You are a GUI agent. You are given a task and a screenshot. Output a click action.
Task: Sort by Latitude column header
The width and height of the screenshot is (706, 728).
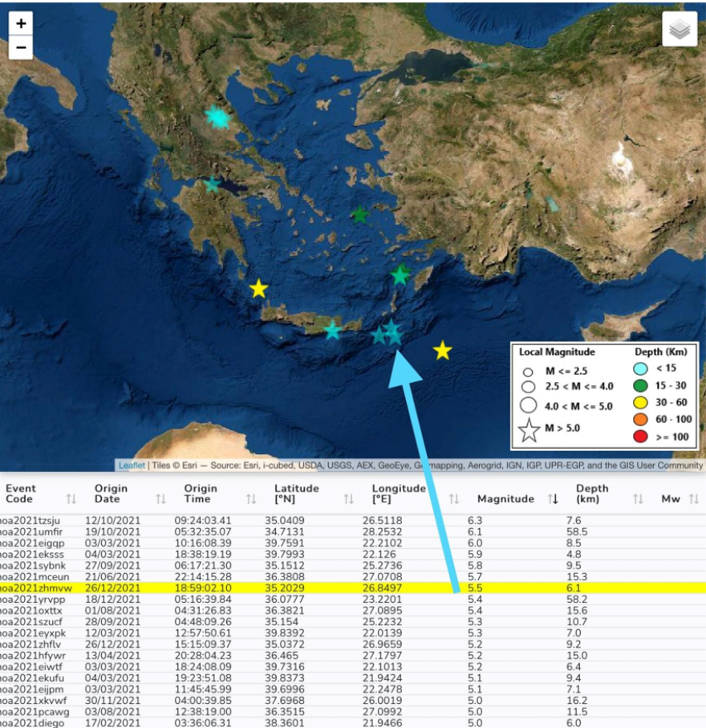click(x=297, y=494)
